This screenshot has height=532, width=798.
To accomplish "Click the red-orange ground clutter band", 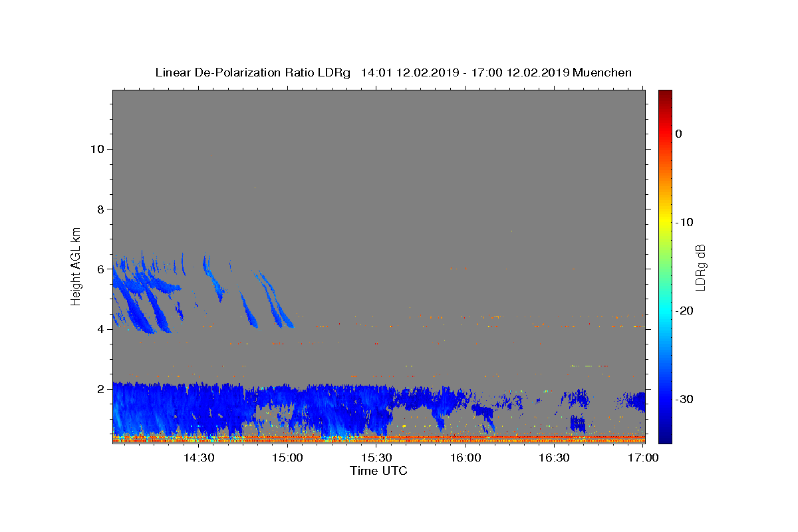I will coord(379,438).
